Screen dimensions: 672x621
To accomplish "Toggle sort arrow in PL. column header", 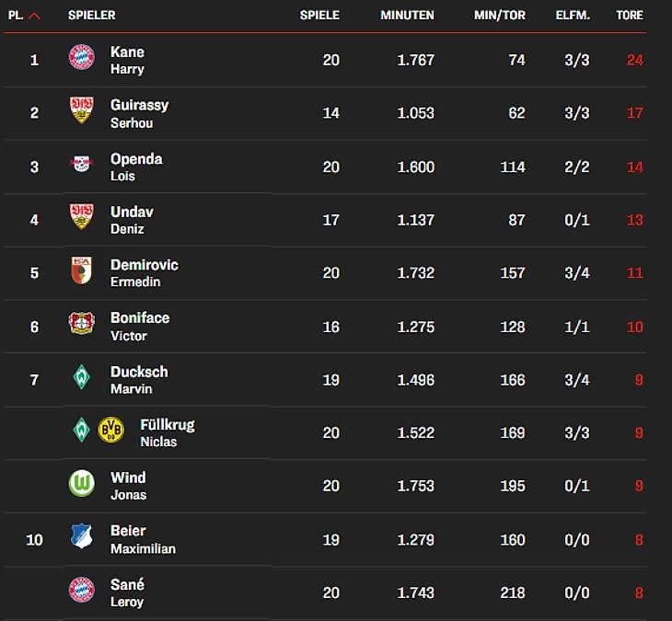I will (34, 16).
